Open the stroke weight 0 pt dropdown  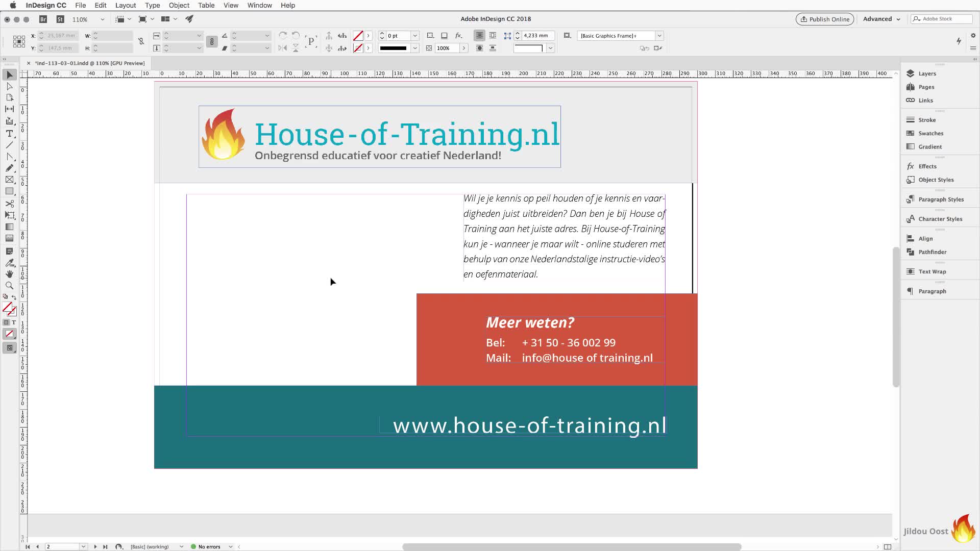pos(415,36)
